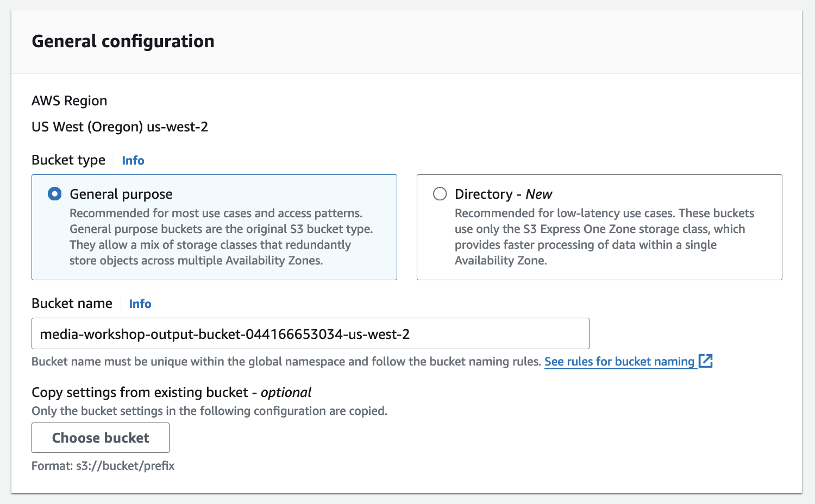Open the Info link beside Bucket name

coord(140,304)
